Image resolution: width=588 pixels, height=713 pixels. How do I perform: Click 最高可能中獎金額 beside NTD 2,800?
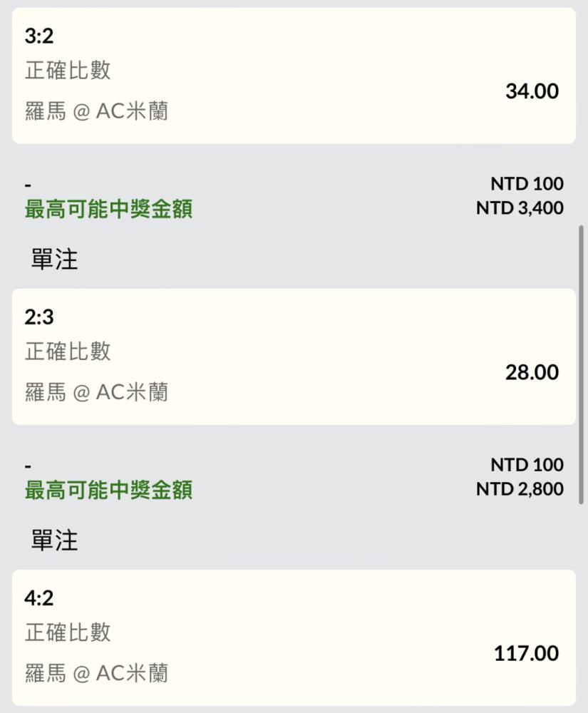pyautogui.click(x=108, y=491)
